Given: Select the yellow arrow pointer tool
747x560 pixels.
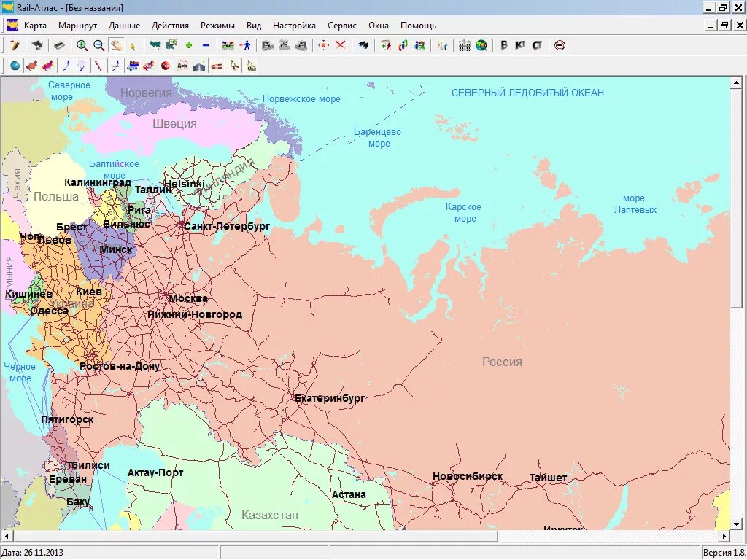Looking at the screenshot, I should (x=133, y=46).
